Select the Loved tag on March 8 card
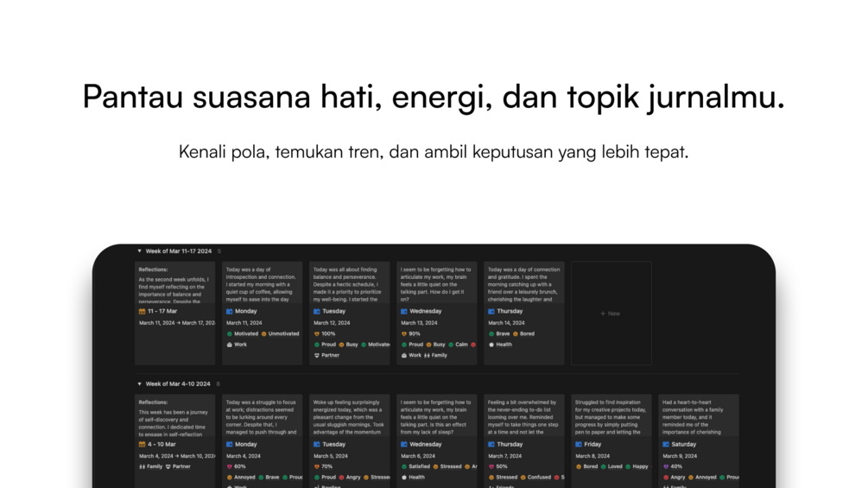The height and width of the screenshot is (488, 868). (611, 466)
